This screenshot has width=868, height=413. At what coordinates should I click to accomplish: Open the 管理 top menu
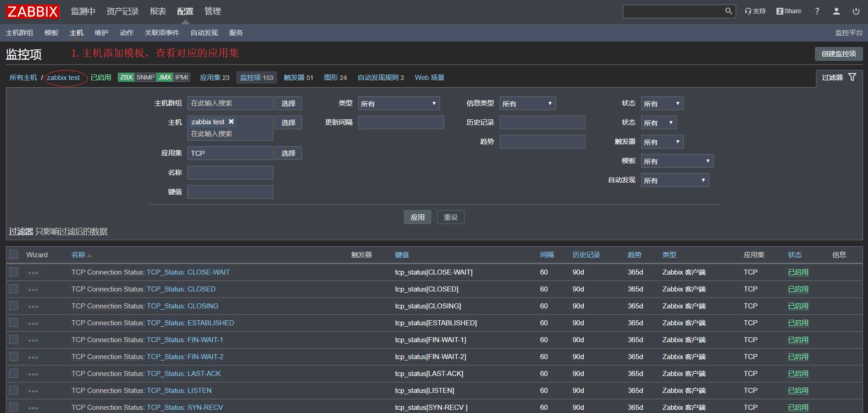[213, 11]
